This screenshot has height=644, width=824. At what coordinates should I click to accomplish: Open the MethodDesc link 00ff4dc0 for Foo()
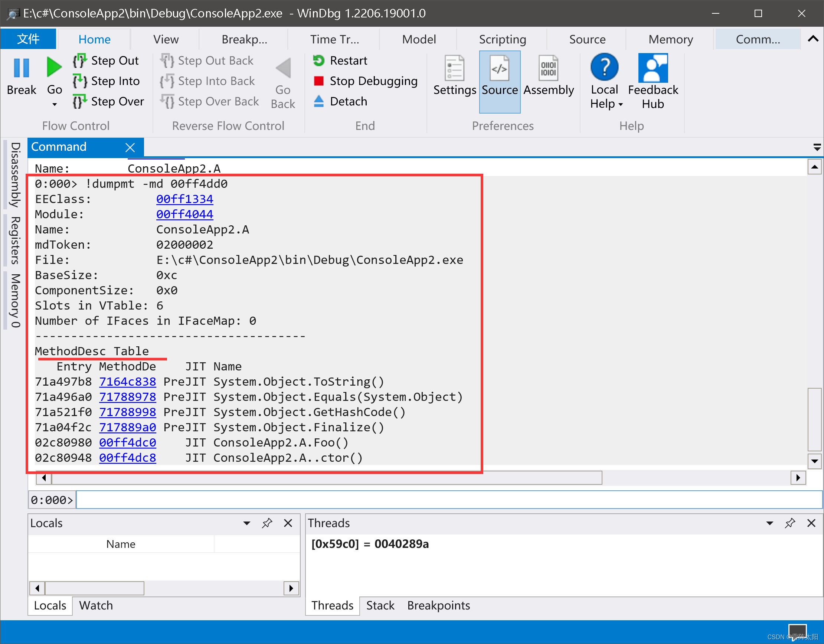click(128, 442)
